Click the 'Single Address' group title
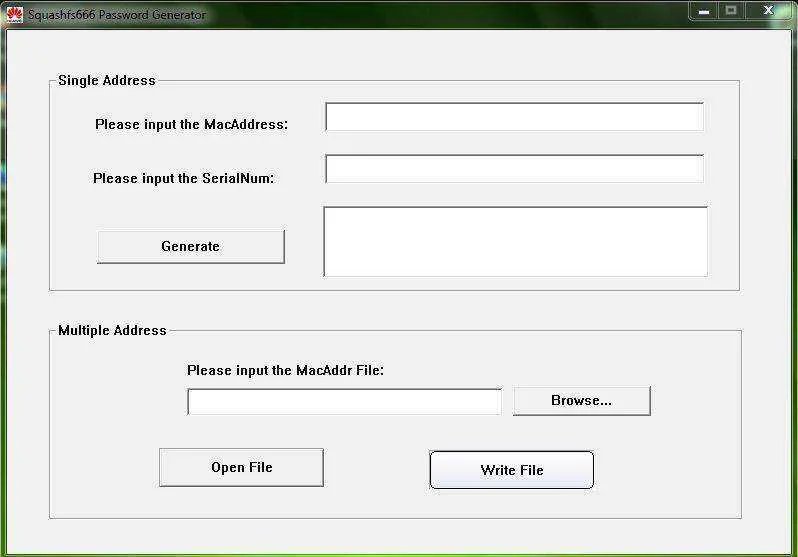The height and width of the screenshot is (557, 798). click(x=107, y=80)
